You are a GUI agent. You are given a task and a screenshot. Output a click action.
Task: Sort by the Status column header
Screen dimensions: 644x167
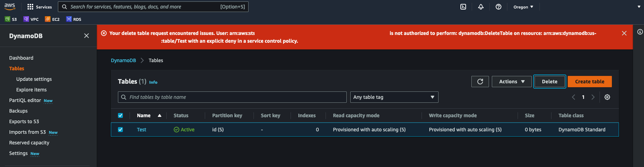pyautogui.click(x=181, y=115)
